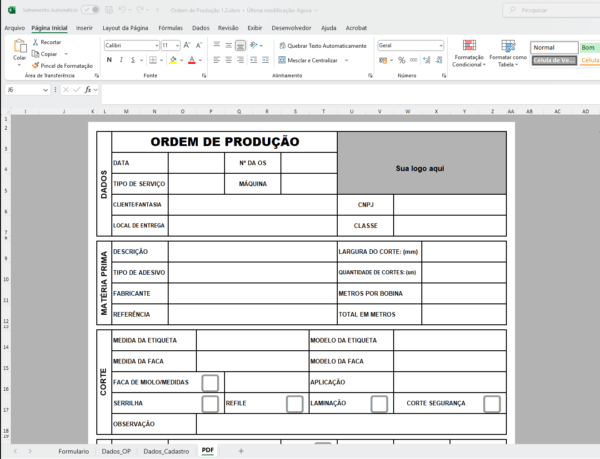
Task: Align text left icon
Action: point(217,60)
